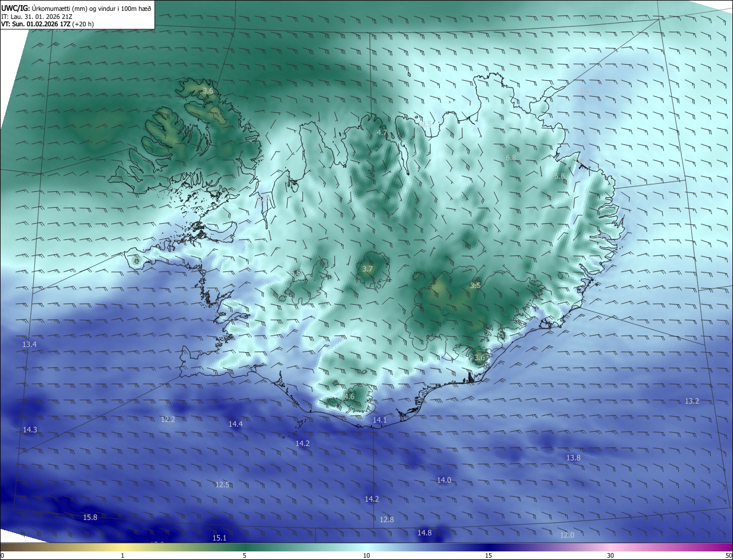Click the map value 5.8

(x=559, y=176)
